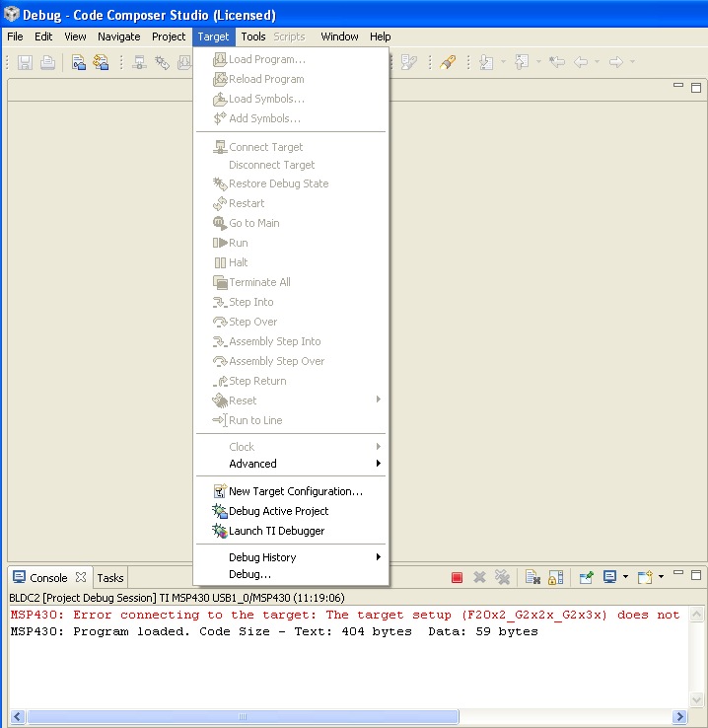Screen dimensions: 708x728
Task: Click the Display Selected Console monitor icon
Action: point(609,577)
